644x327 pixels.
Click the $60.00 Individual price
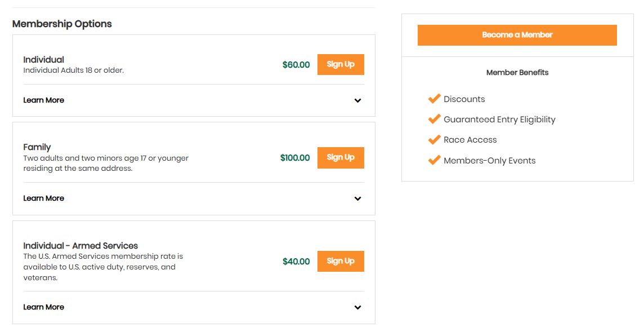pyautogui.click(x=296, y=64)
